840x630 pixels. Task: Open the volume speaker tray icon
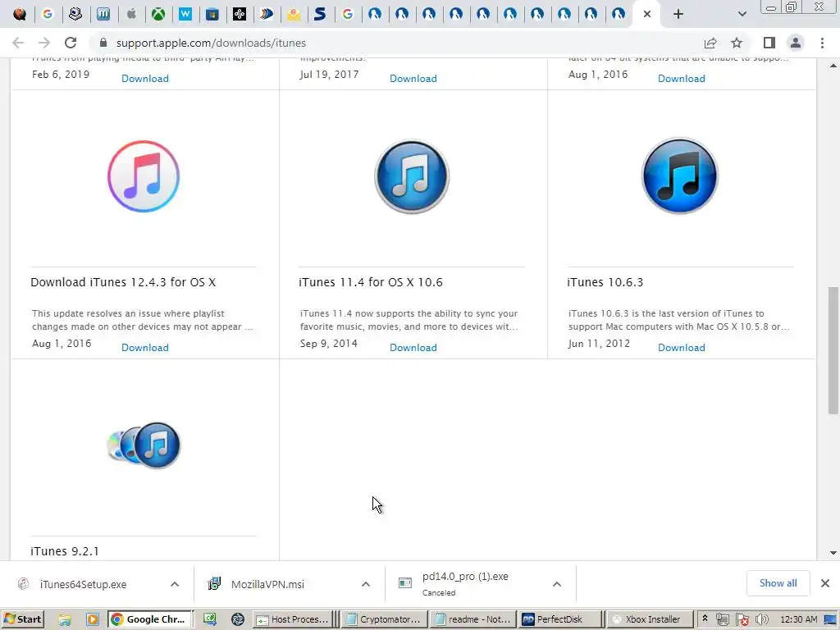pyautogui.click(x=762, y=620)
